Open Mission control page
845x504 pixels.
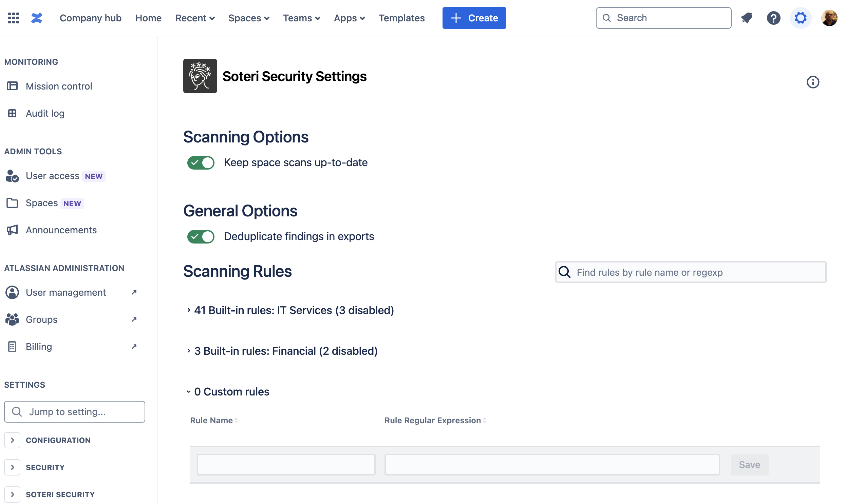59,86
